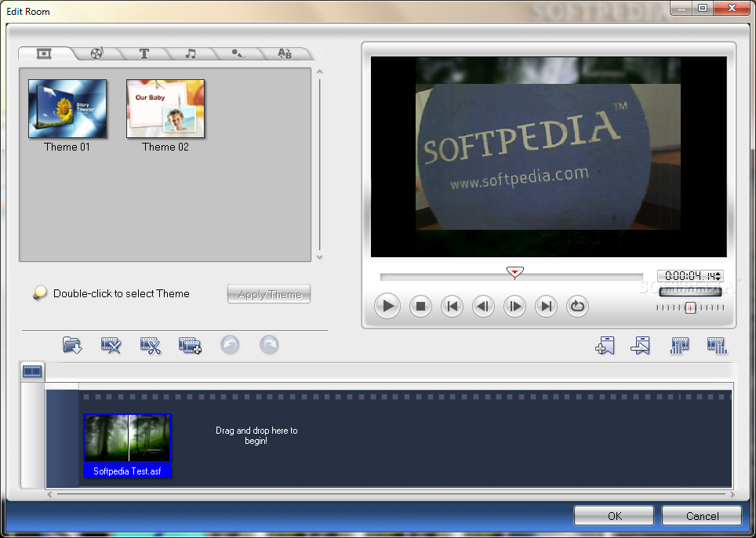Maximize the Edit Room window
756x538 pixels.
click(703, 8)
